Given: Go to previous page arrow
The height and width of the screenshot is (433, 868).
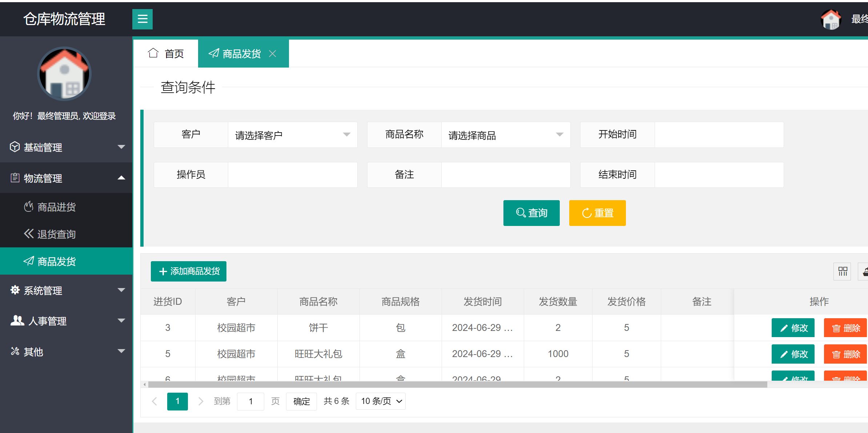Looking at the screenshot, I should (x=154, y=401).
